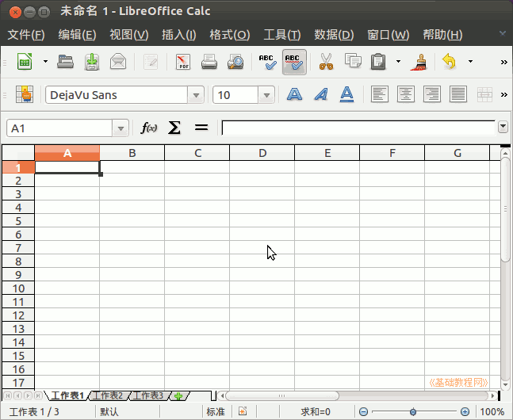The image size is (513, 420).
Task: Toggle bold text formatting
Action: click(294, 95)
